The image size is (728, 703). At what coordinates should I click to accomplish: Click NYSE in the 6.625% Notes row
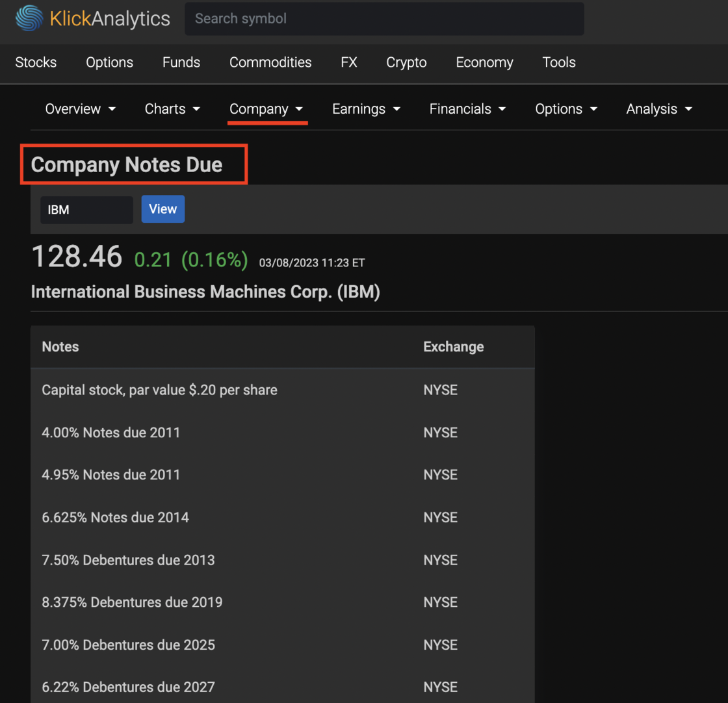[x=440, y=517]
